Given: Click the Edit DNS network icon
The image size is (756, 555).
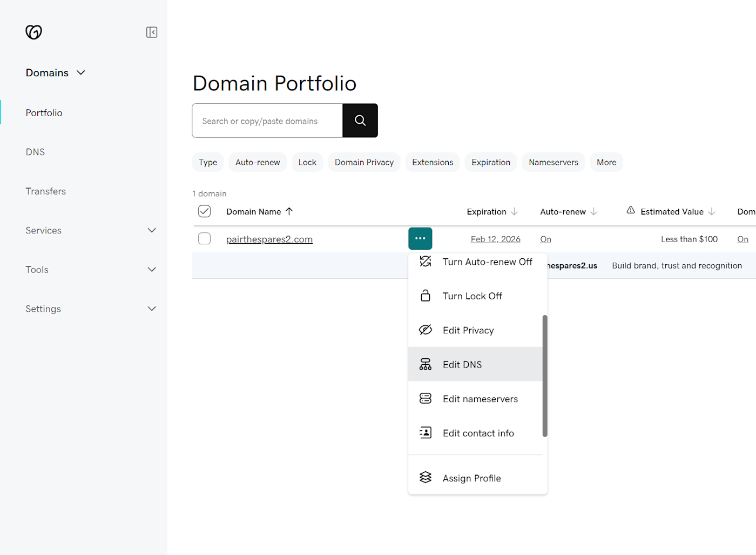Looking at the screenshot, I should pos(426,364).
